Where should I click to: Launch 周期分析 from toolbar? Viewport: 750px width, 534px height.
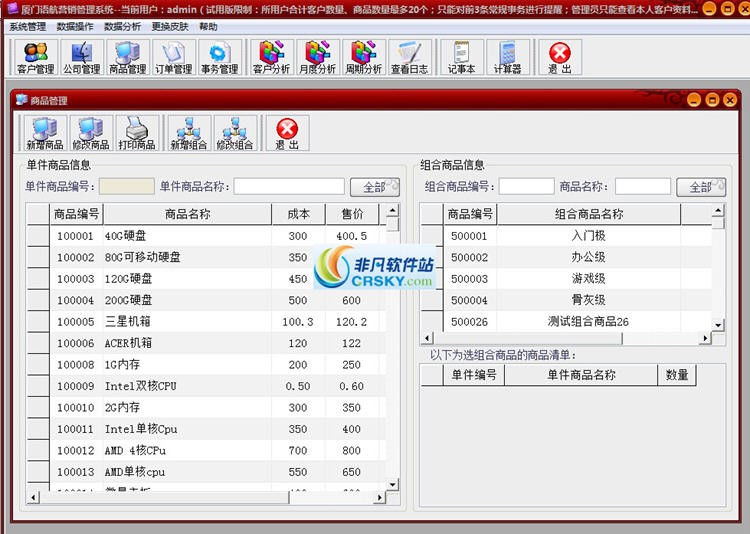(364, 58)
